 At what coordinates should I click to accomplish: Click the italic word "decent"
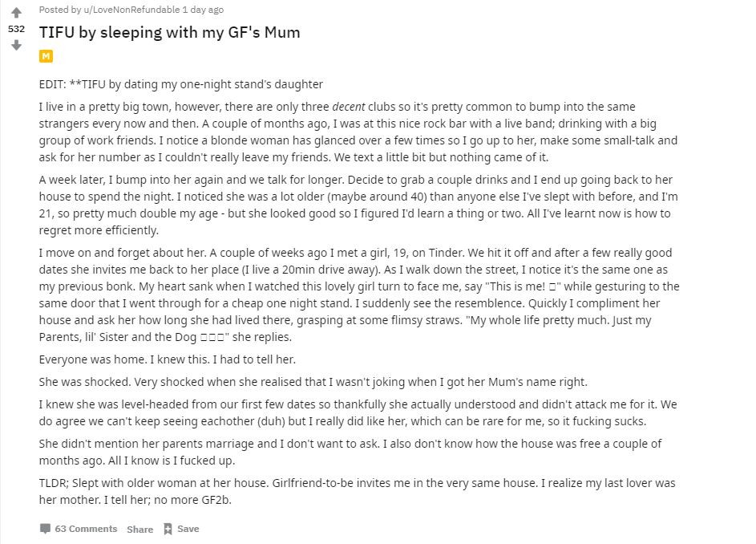(348, 107)
